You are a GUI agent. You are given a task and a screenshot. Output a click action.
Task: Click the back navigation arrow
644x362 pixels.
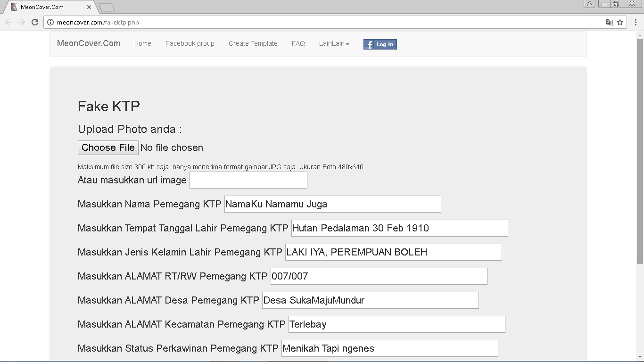point(8,22)
